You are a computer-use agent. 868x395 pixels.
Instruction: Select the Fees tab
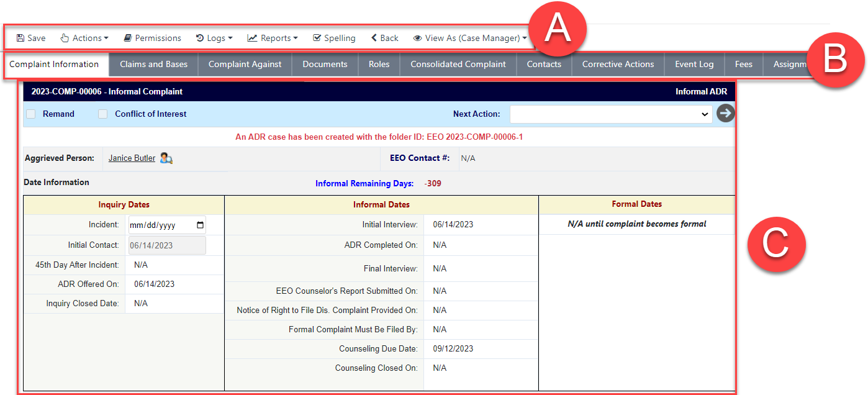click(743, 64)
